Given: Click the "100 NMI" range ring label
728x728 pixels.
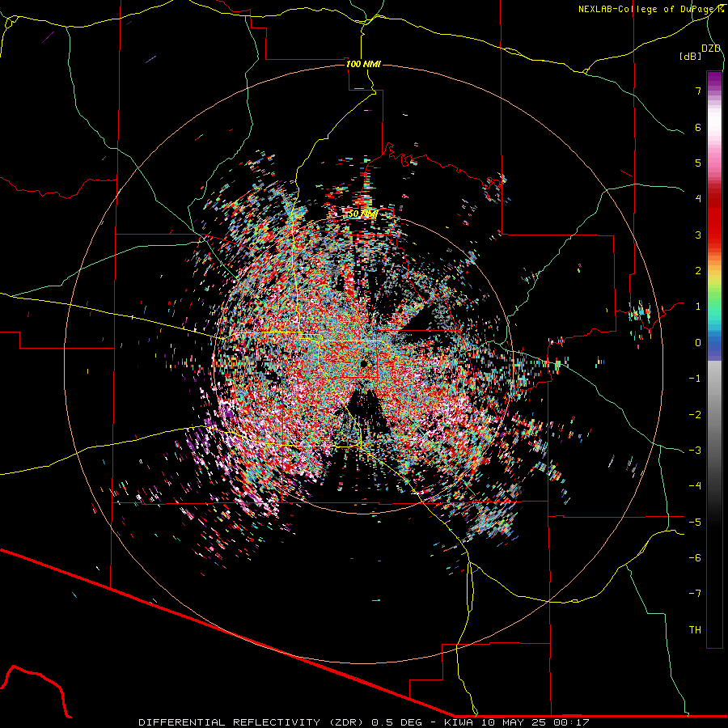Looking at the screenshot, I should 363,64.
